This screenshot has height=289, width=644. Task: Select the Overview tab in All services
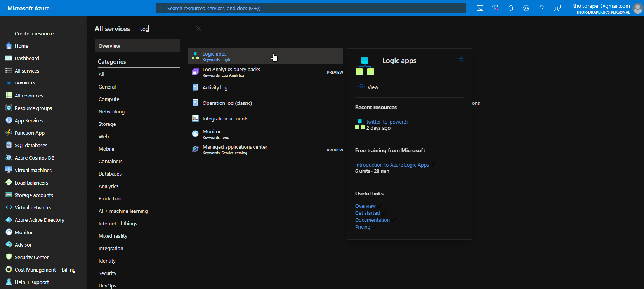tap(137, 46)
